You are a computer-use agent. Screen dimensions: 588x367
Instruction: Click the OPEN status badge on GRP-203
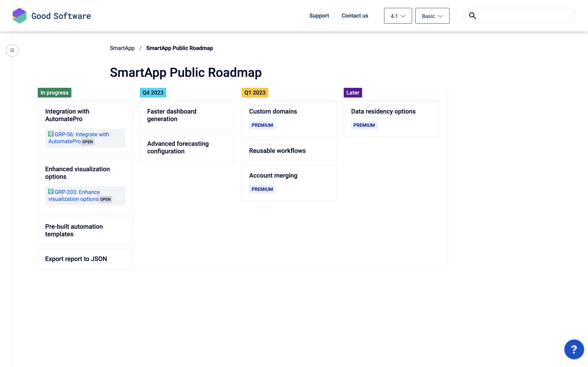tap(105, 199)
